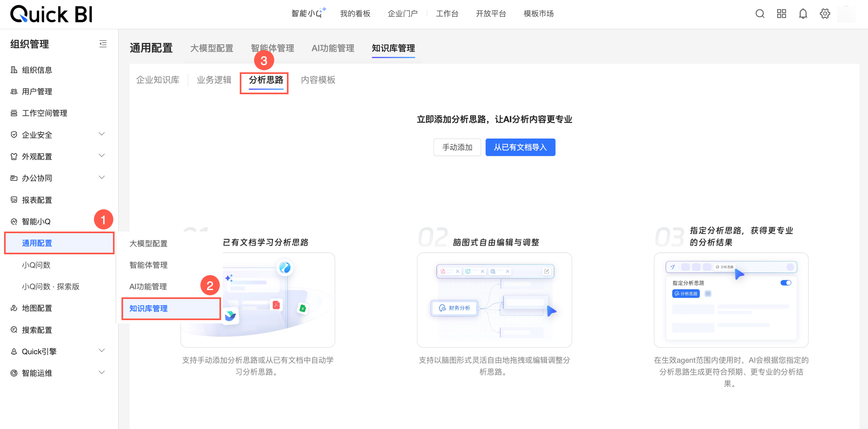868x429 pixels.
Task: Click the 企业安全 shield icon
Action: (14, 134)
